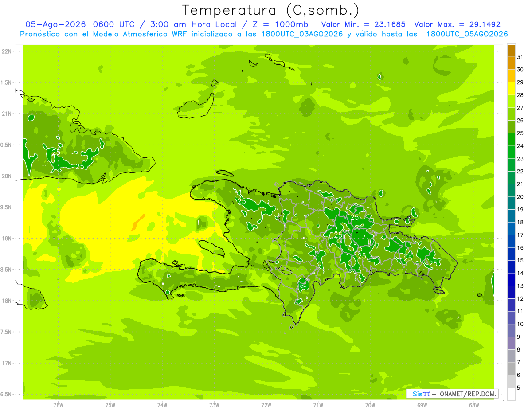Click the "20N" latitude label

tap(7, 176)
